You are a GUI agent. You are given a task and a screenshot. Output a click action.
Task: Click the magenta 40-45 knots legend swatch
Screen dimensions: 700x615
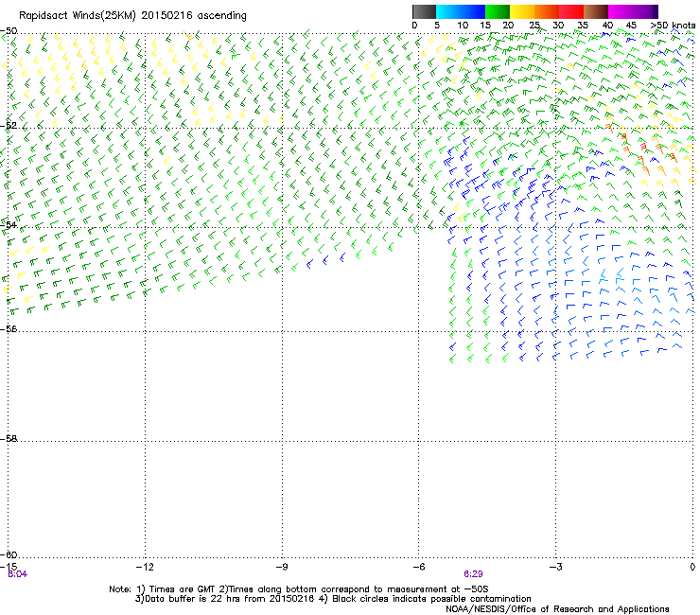click(x=621, y=11)
